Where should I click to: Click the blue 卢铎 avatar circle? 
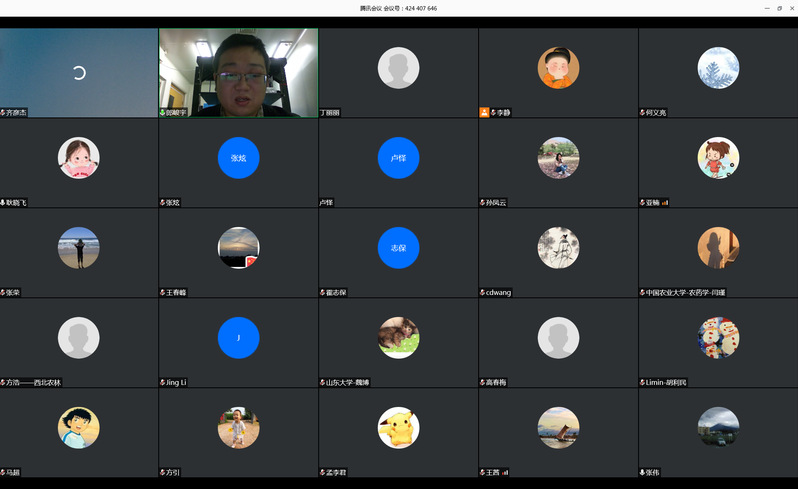[x=398, y=157]
